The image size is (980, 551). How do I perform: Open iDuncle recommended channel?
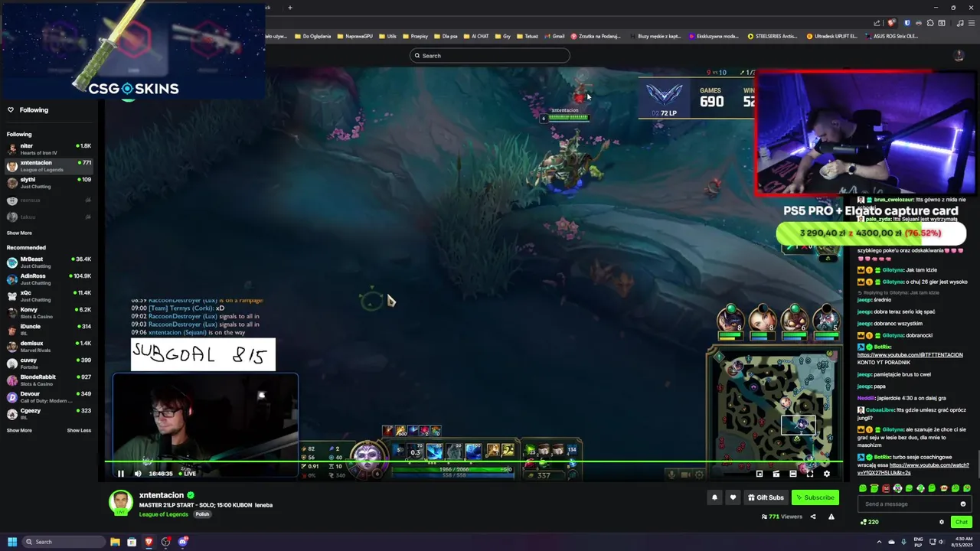pos(49,329)
